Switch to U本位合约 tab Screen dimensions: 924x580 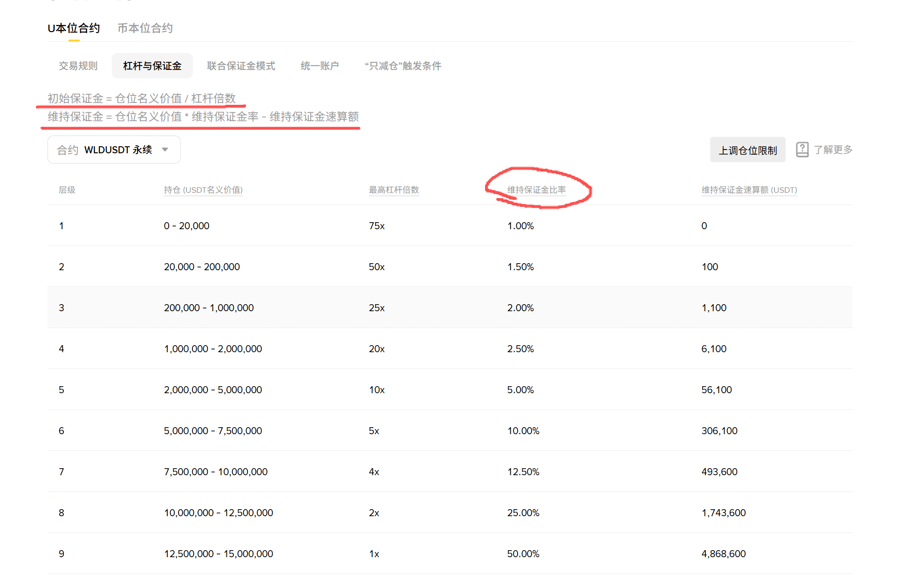[74, 28]
